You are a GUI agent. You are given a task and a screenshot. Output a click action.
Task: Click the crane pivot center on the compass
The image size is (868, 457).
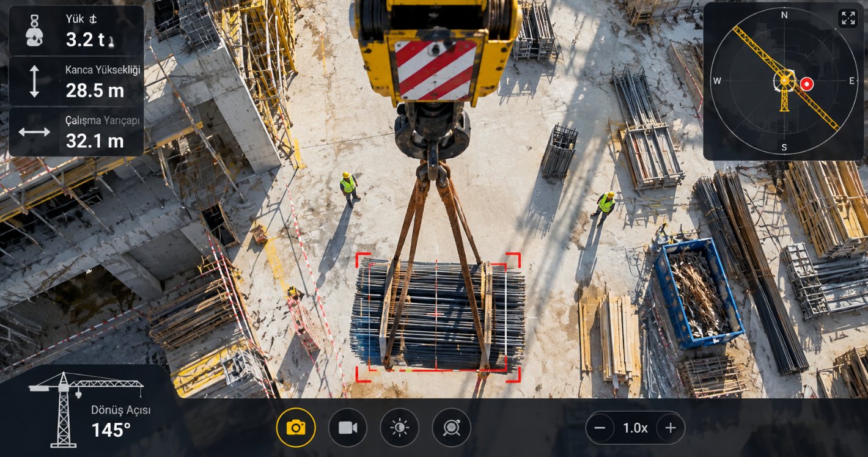tap(784, 81)
